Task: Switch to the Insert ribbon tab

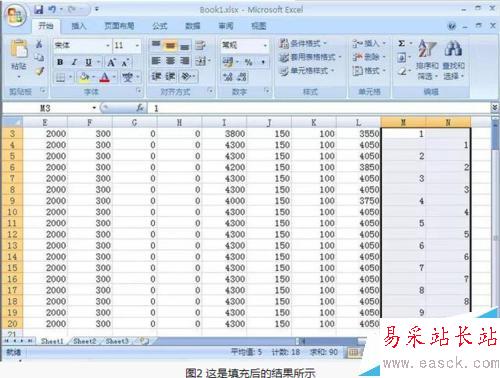Action: (x=79, y=26)
